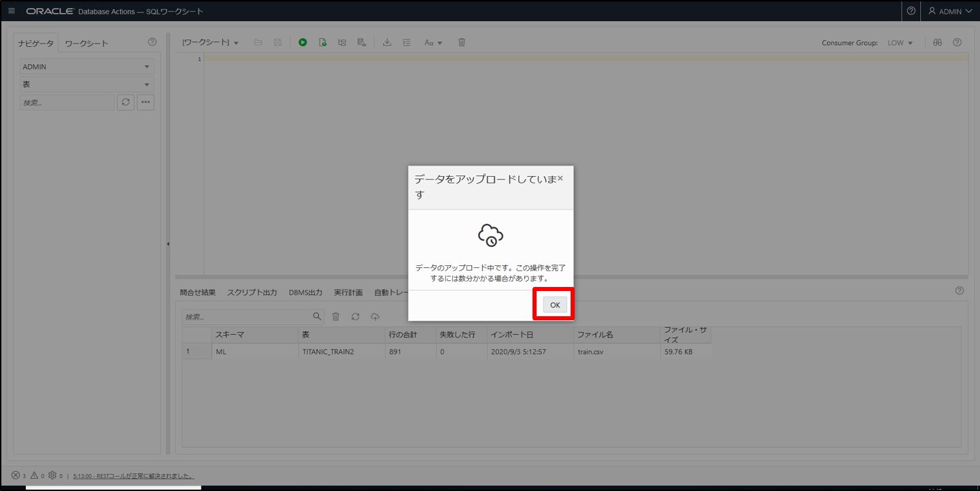Viewport: 980px width, 491px height.
Task: Clear worksheet with trash icon
Action: pos(462,42)
